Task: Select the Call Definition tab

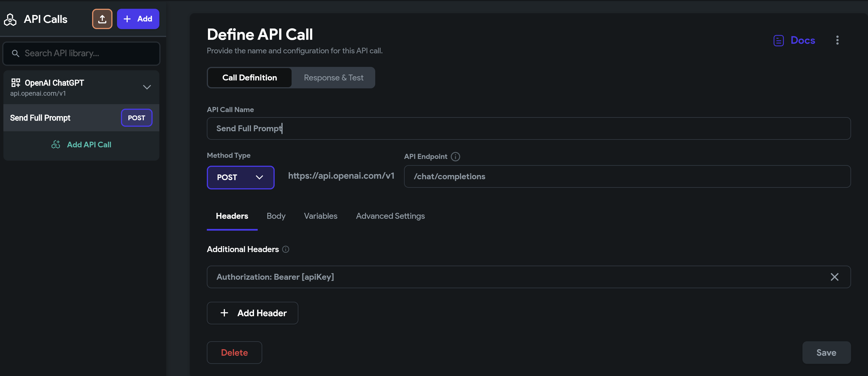Action: coord(249,78)
